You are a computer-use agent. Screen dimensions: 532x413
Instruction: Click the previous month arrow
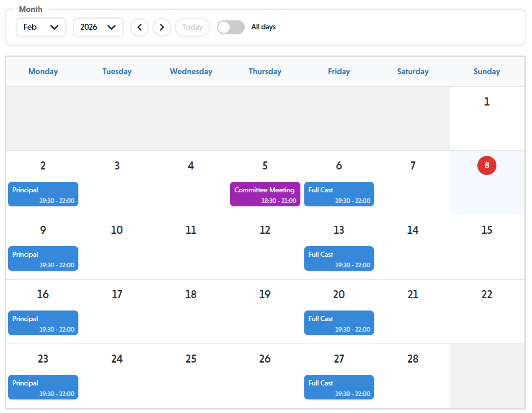(139, 27)
